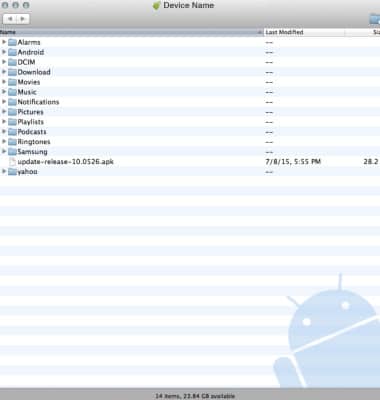Select the yahoo folder name
This screenshot has width=380, height=400.
(x=27, y=172)
